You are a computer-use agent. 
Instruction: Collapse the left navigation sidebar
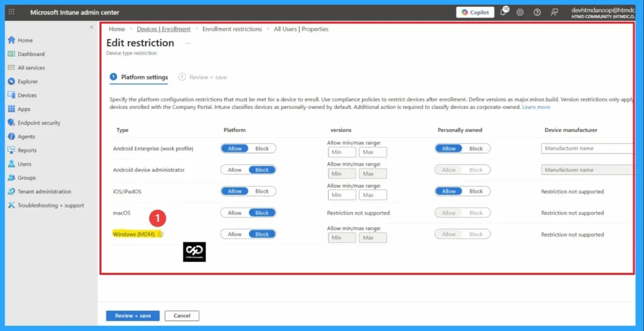(x=92, y=26)
